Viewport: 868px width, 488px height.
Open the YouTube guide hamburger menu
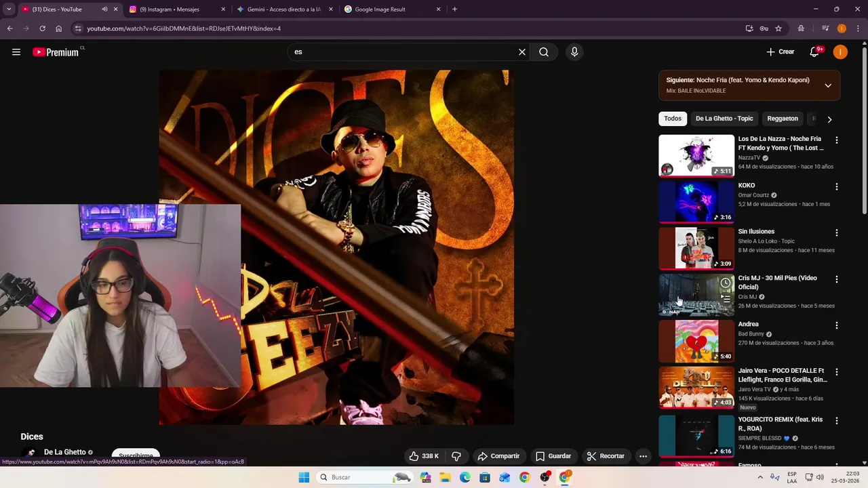(x=16, y=52)
